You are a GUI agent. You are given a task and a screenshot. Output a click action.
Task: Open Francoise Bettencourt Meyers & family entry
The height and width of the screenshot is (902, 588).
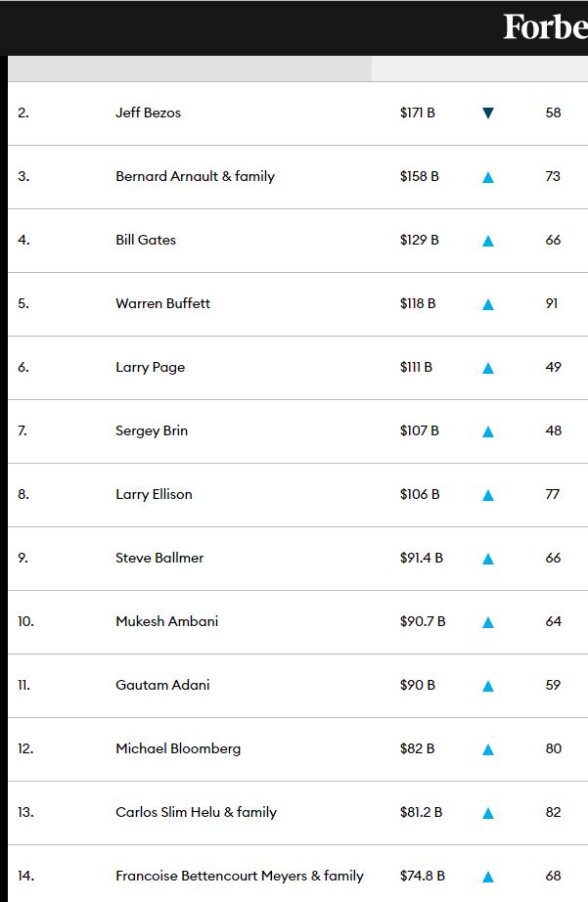click(239, 876)
